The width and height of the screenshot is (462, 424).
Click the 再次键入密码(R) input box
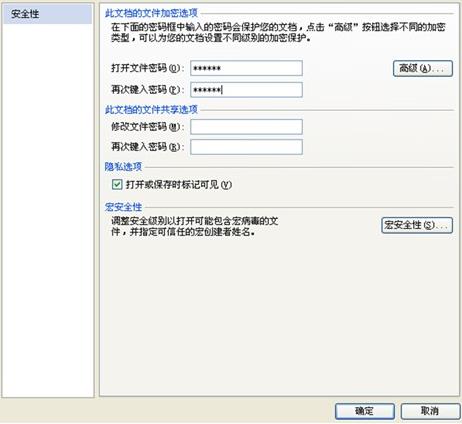click(x=246, y=147)
